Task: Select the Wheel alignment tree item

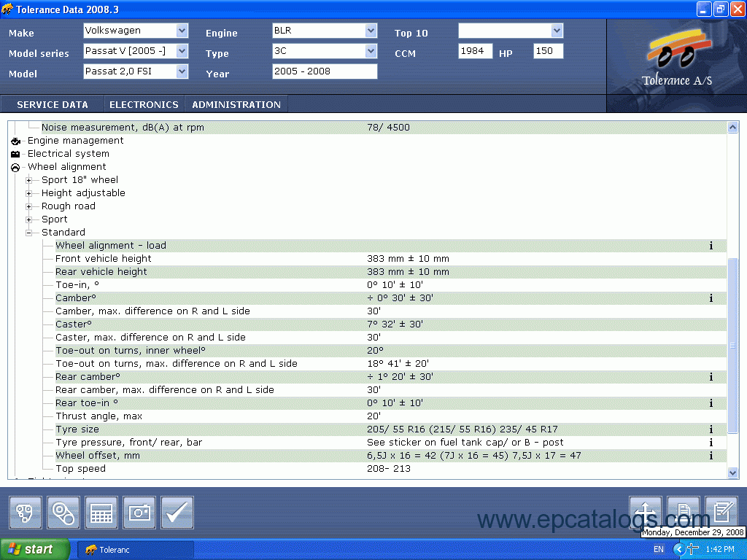Action: point(66,167)
